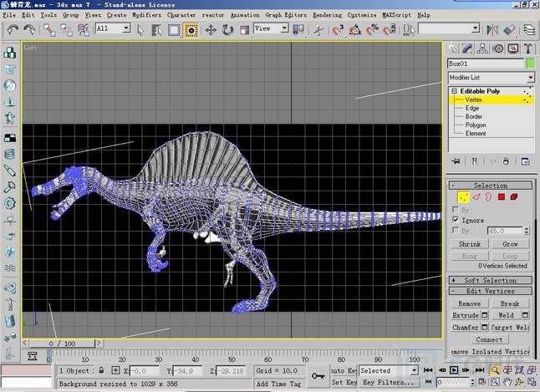This screenshot has height=392, width=540.
Task: Click the Mirror Selected Objects tool
Action: (x=492, y=30)
